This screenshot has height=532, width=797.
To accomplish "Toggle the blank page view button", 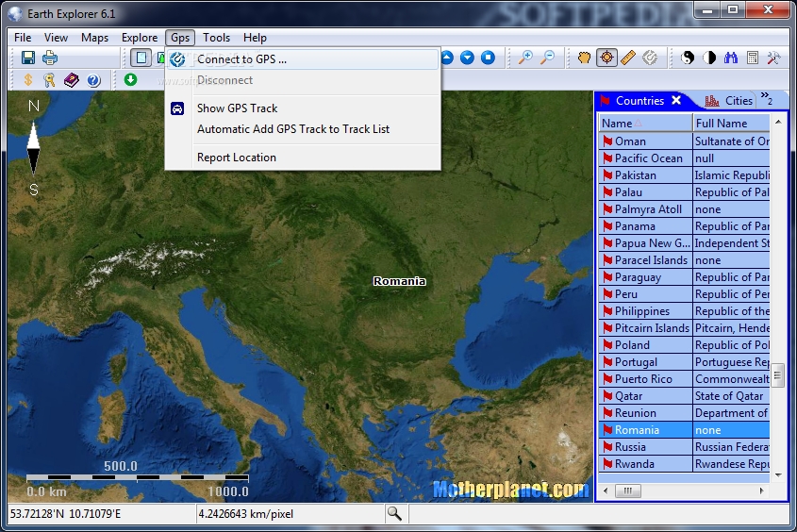I will coord(141,58).
